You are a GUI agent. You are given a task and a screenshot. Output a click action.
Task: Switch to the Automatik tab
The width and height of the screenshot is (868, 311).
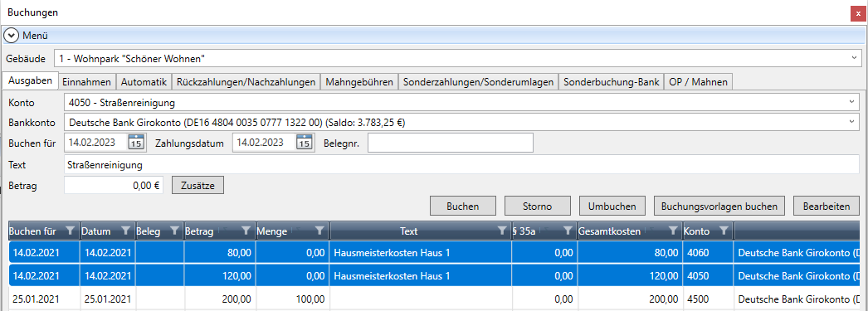click(144, 82)
